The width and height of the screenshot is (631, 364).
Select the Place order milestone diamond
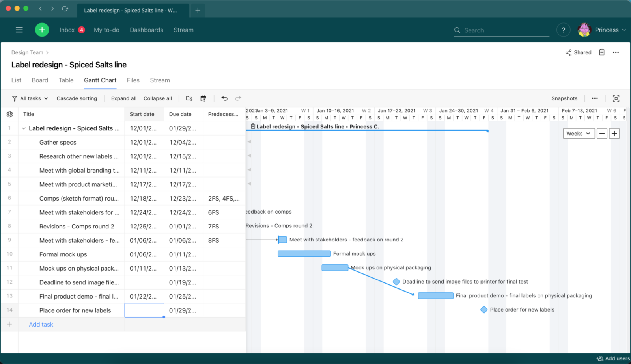484,310
